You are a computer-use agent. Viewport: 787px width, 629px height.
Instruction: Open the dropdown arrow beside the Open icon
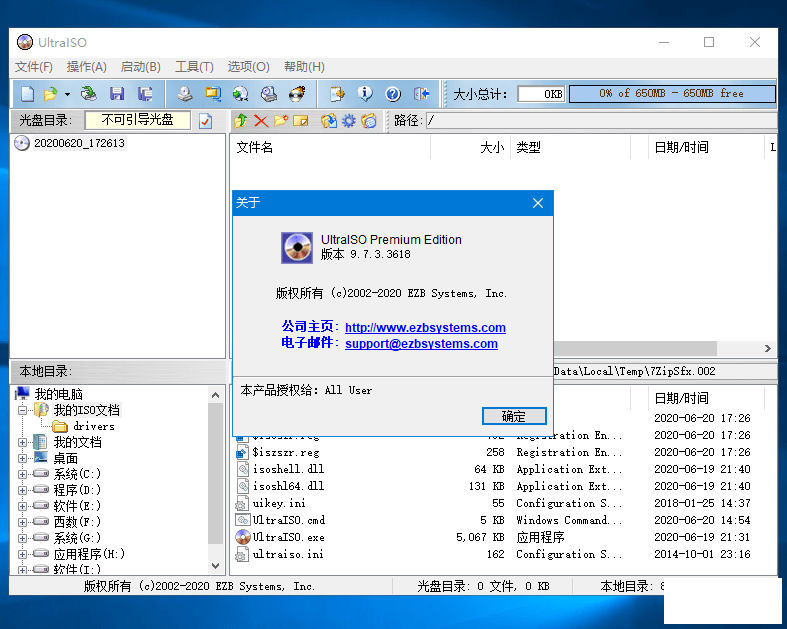tap(67, 94)
